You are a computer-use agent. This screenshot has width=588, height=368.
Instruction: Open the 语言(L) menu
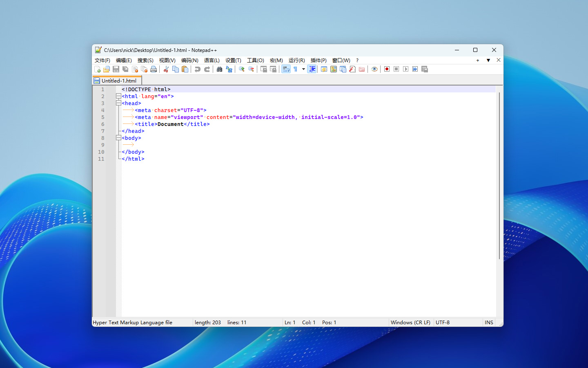[x=212, y=60]
